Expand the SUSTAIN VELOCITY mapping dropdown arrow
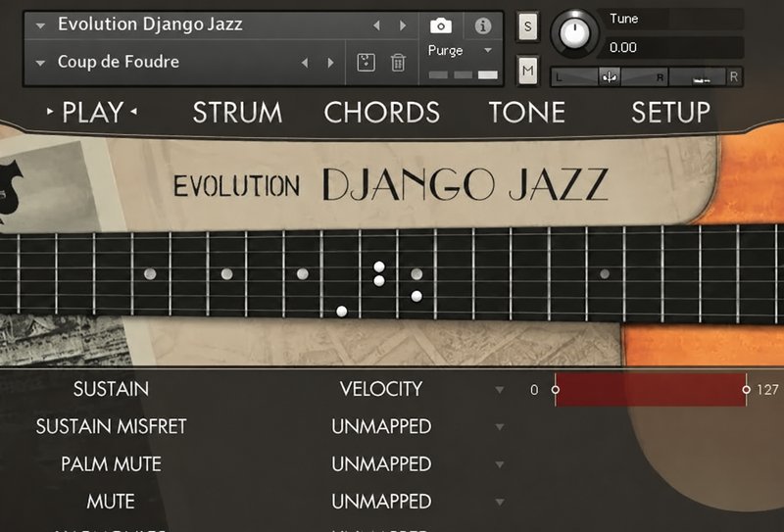The image size is (784, 532). pos(499,390)
